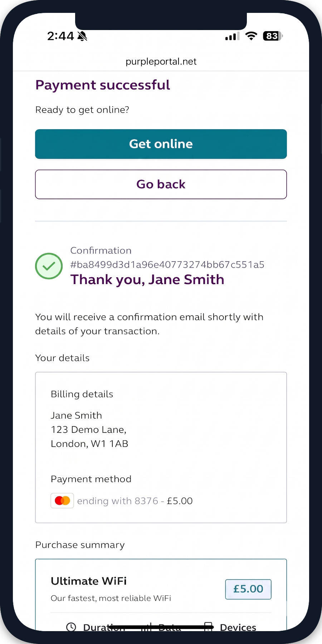Click the Duration clock icon
Screen dimensions: 322x644
(71, 627)
